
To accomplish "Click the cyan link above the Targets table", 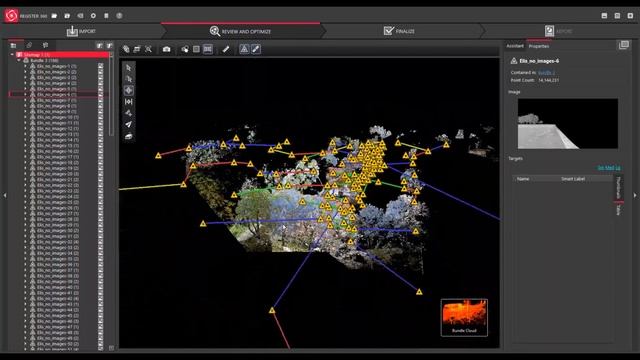I will [609, 168].
